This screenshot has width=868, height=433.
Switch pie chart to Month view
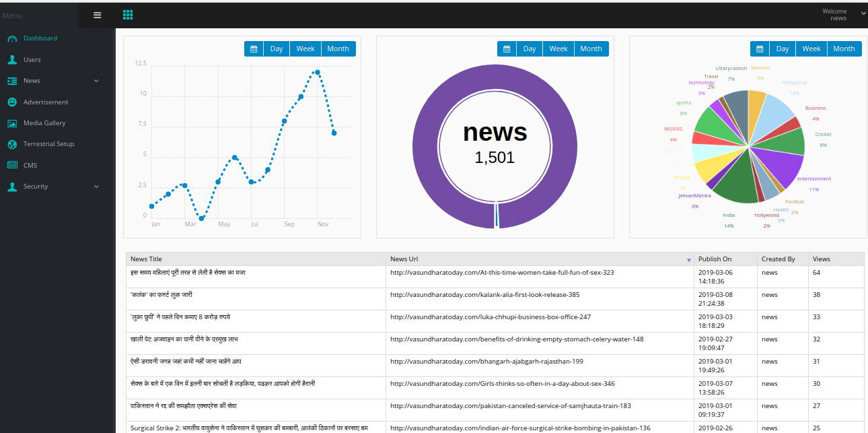[844, 49]
